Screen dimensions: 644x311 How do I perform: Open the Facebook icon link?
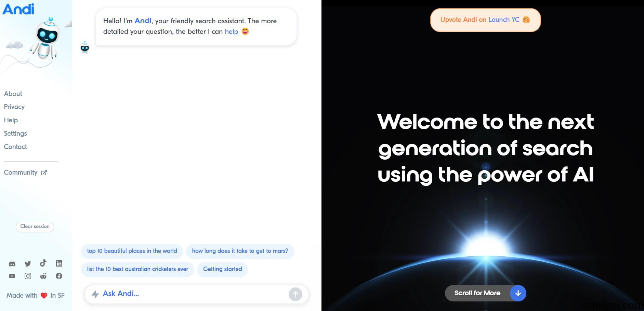[59, 276]
